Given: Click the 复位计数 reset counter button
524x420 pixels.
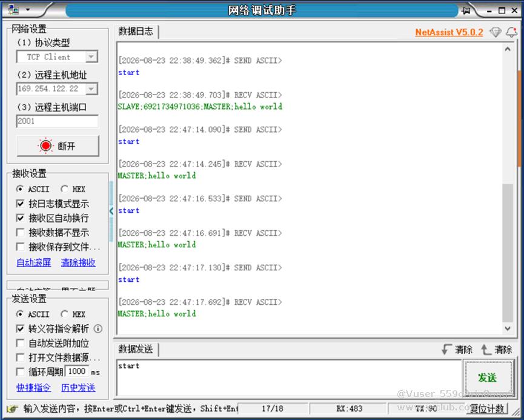Looking at the screenshot, I should 488,408.
